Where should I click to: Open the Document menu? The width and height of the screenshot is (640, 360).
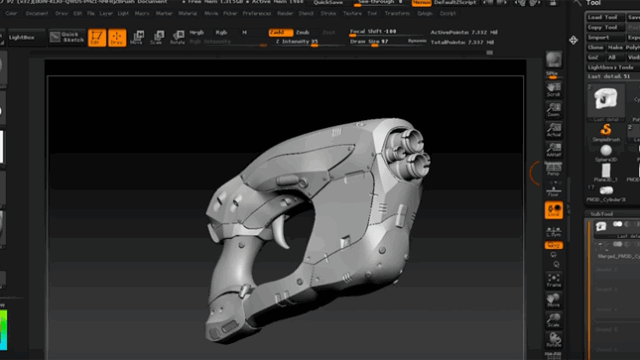pyautogui.click(x=37, y=13)
